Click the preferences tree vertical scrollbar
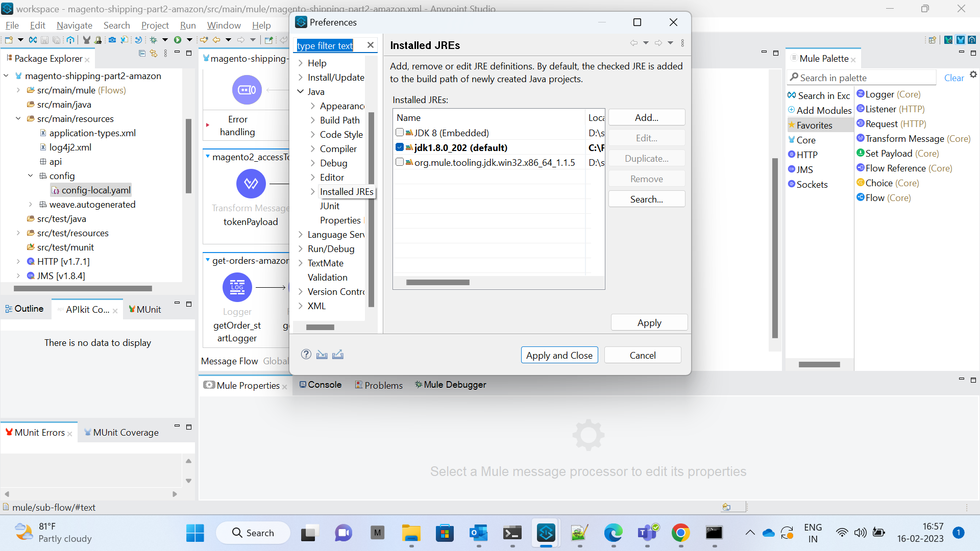 371,209
